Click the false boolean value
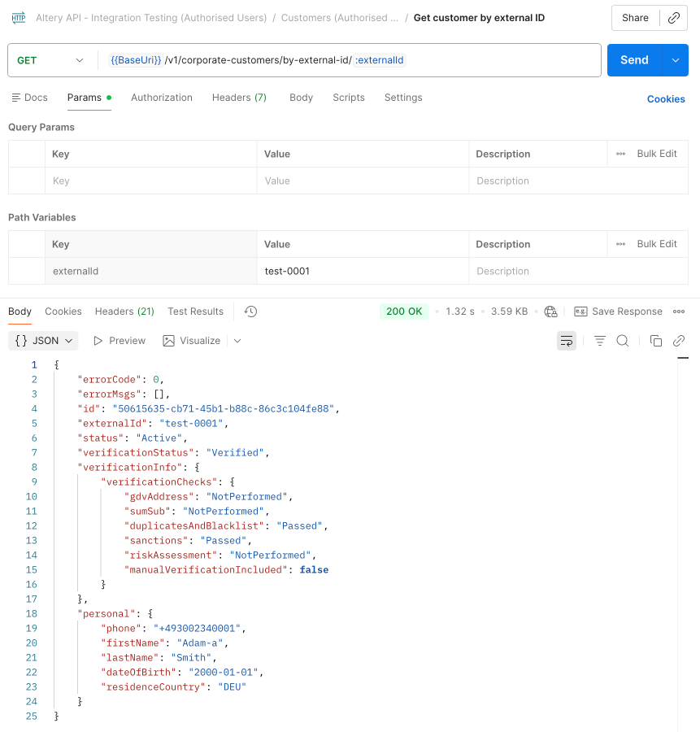 point(314,569)
